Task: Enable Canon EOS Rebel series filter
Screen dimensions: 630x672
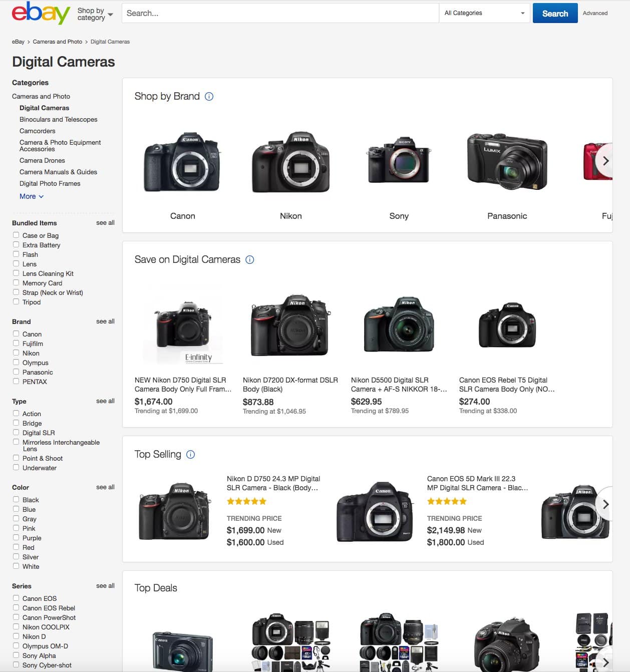Action: tap(16, 607)
